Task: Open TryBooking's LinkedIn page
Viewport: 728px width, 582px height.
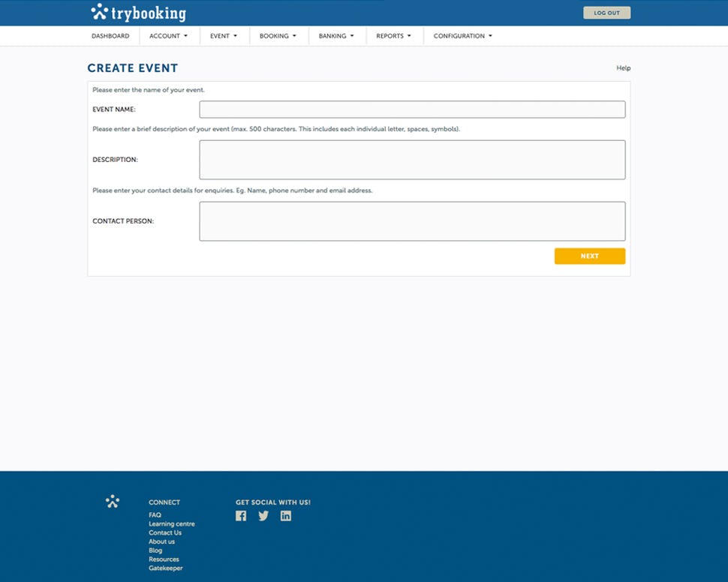Action: 285,515
